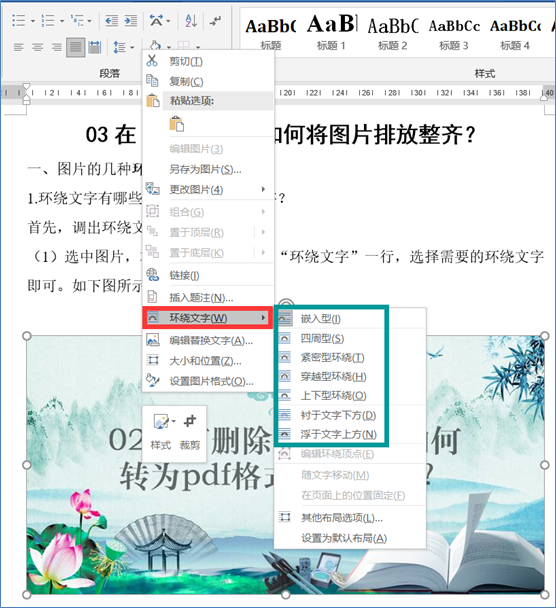Open the numbered list button
This screenshot has width=556, height=608.
48,20
